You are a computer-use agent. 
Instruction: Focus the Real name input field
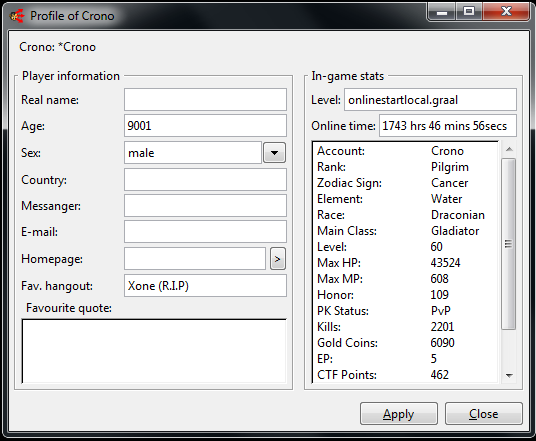click(205, 99)
